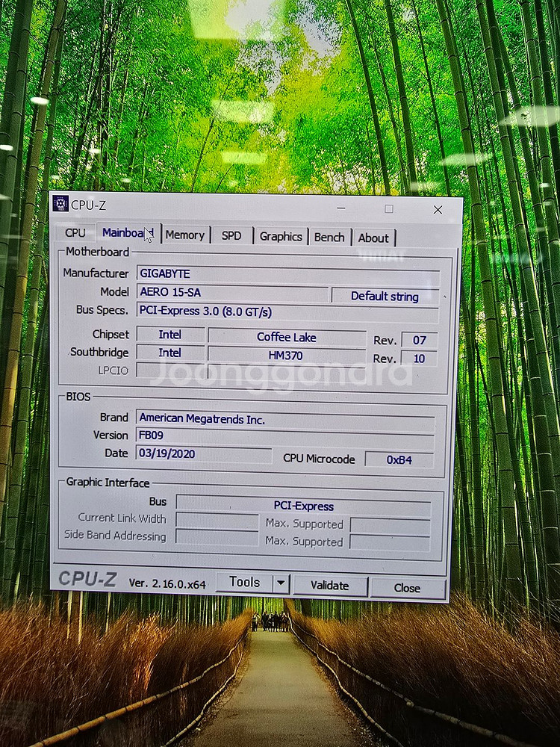This screenshot has width=560, height=747.
Task: Click the 03/19/2020 BIOS date field
Action: tap(204, 453)
